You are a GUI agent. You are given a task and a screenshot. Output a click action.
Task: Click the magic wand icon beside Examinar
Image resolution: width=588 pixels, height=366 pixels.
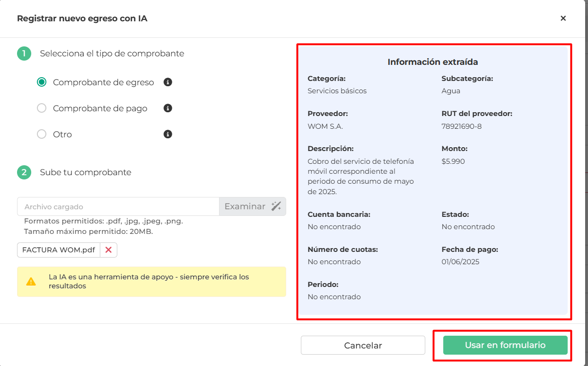click(276, 206)
